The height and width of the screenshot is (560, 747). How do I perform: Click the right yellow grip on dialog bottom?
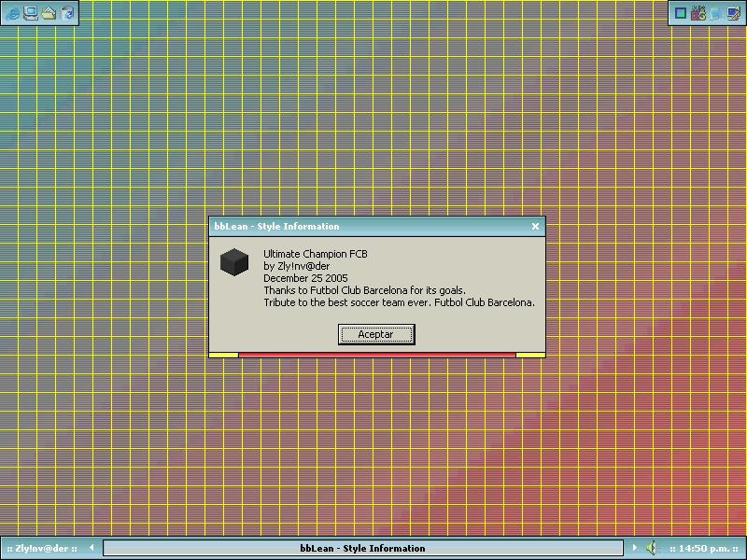pyautogui.click(x=530, y=355)
